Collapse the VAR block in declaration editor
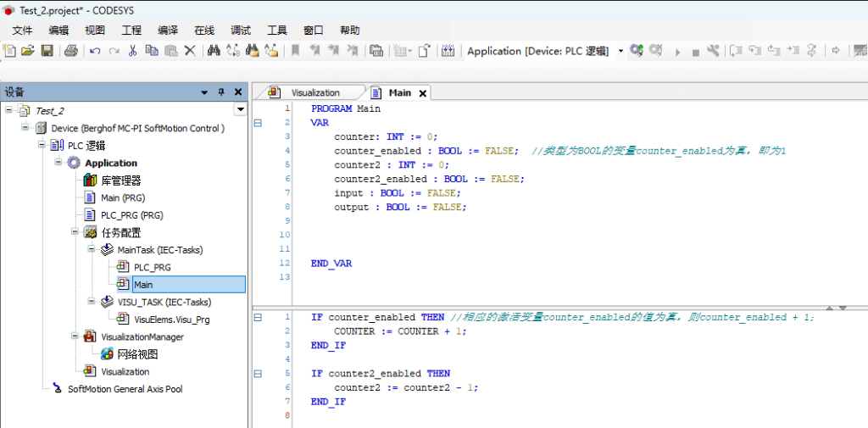 tap(258, 123)
